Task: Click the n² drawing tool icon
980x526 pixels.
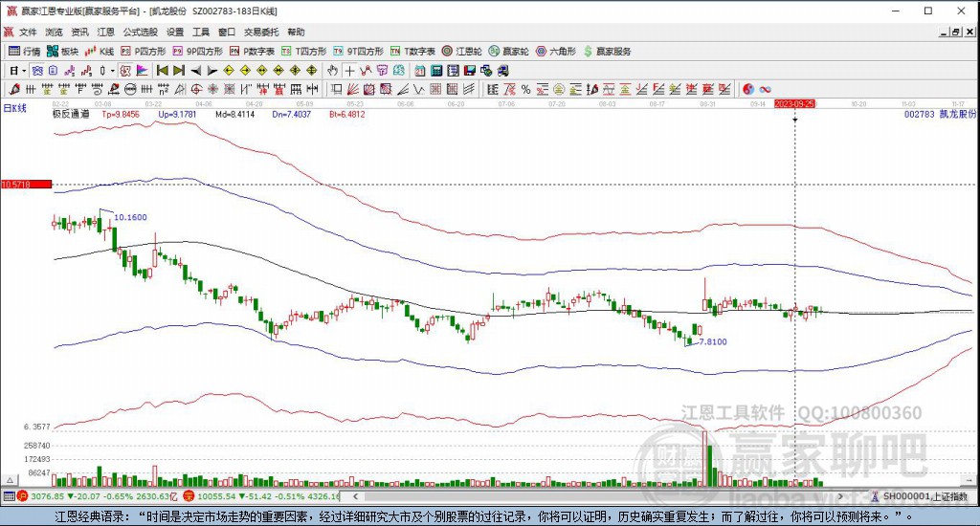Action: (x=163, y=89)
